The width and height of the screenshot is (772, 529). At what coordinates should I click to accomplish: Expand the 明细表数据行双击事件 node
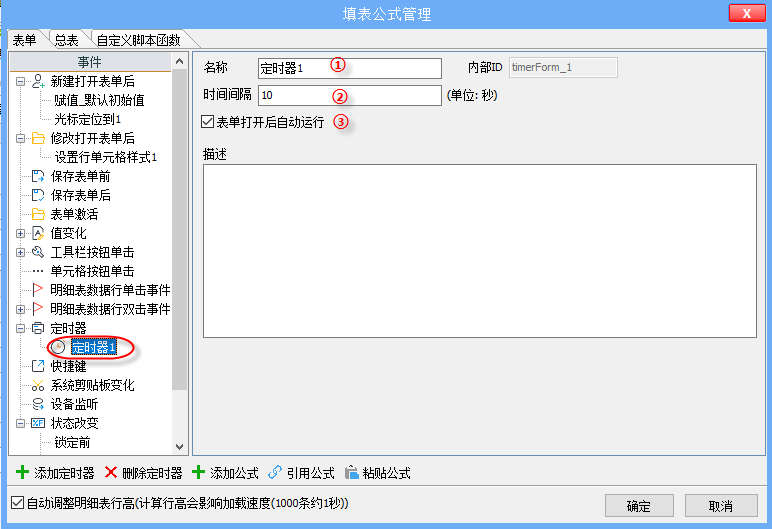[20, 309]
